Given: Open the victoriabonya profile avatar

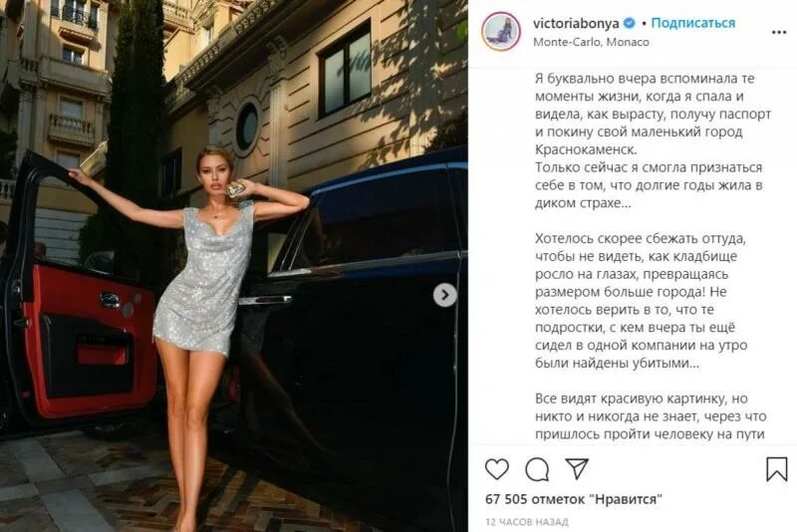Looking at the screenshot, I should (501, 32).
